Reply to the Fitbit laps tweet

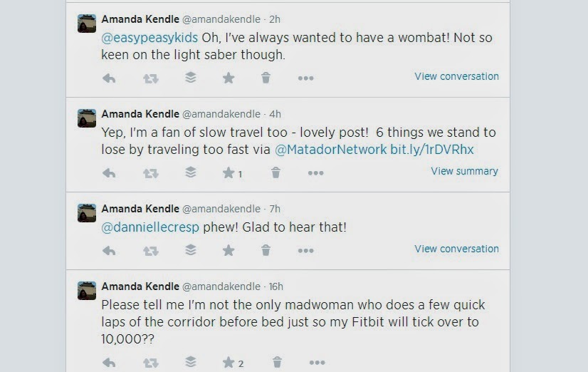pyautogui.click(x=109, y=363)
